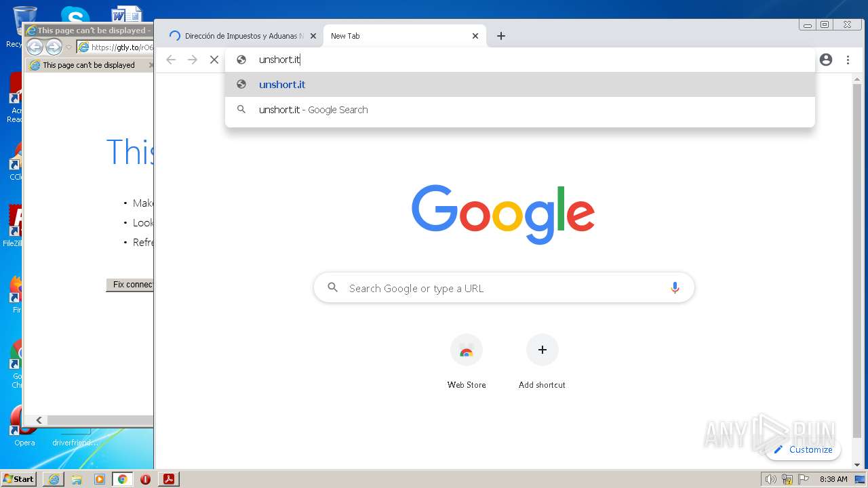The width and height of the screenshot is (868, 488).
Task: Click network icon in system tray
Action: pos(787,479)
